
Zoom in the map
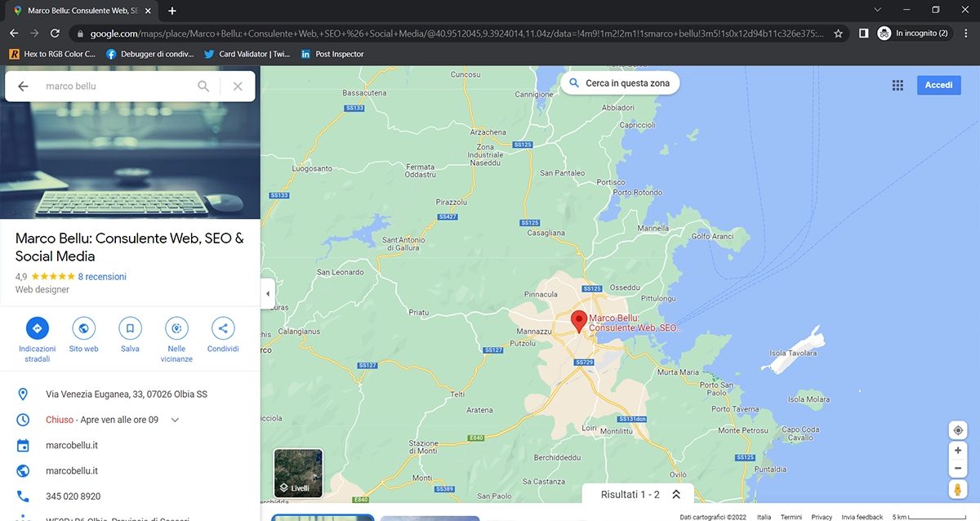coord(958,450)
